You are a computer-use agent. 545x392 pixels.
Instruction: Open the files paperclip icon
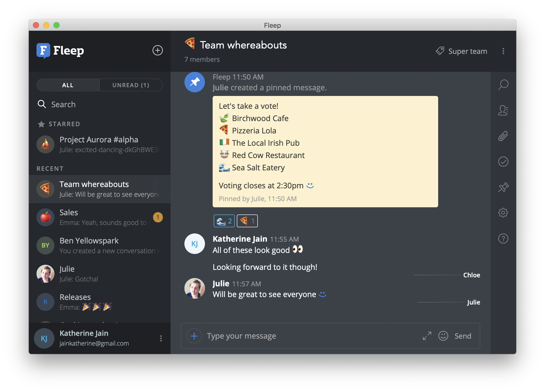tap(503, 136)
